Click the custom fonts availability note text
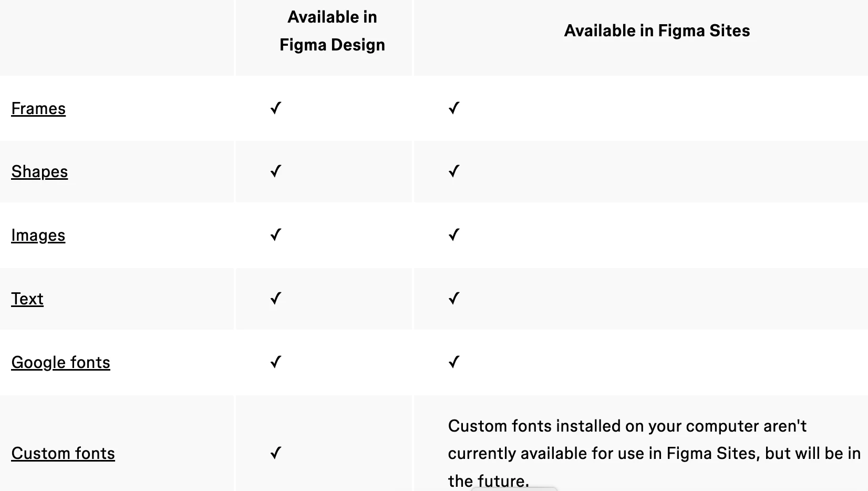 click(654, 453)
